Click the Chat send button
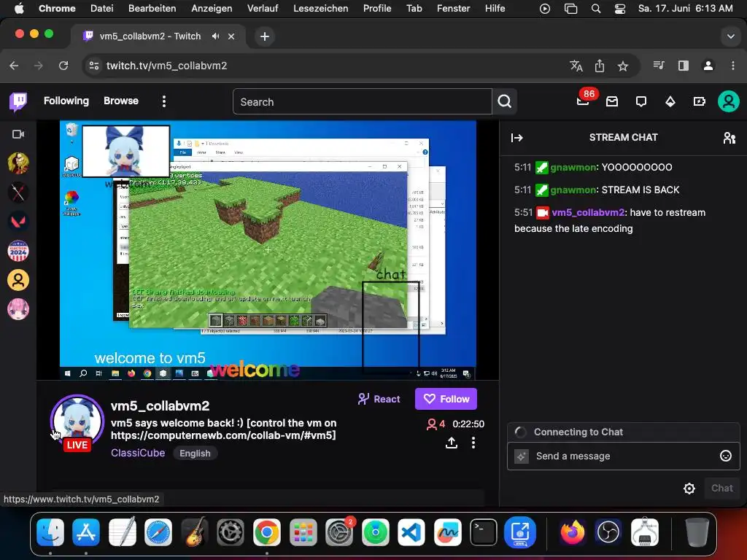 click(721, 488)
